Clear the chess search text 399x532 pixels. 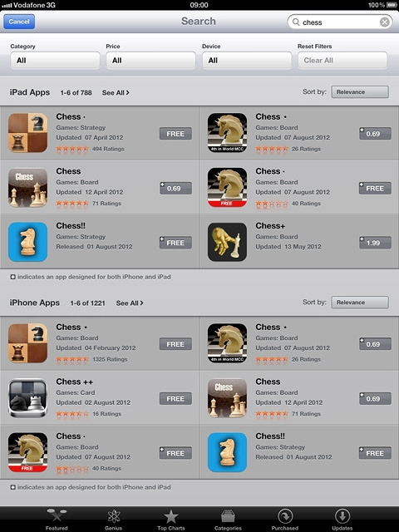coord(384,22)
